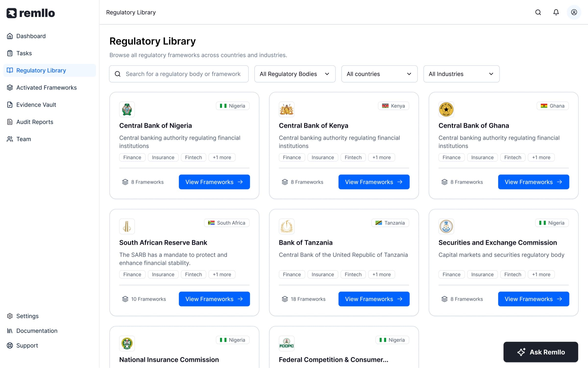Expand +1 more tags on Central Bank of Nigeria
588x368 pixels.
click(x=222, y=158)
